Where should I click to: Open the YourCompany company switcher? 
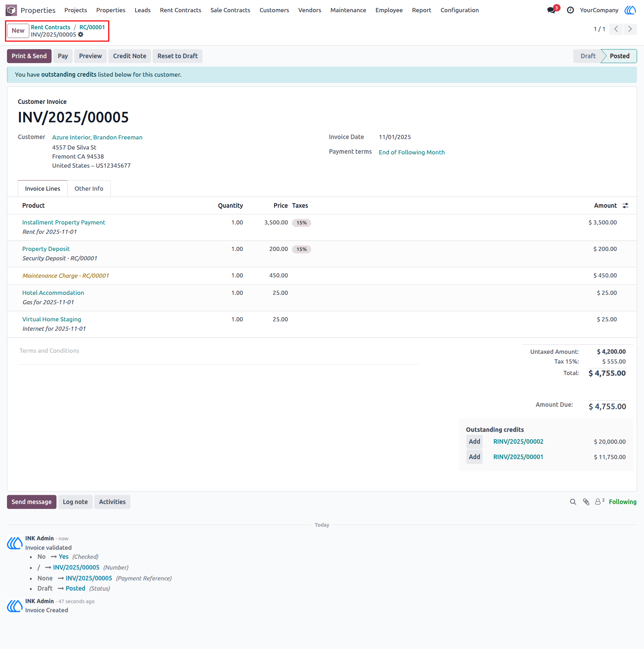[x=599, y=10]
